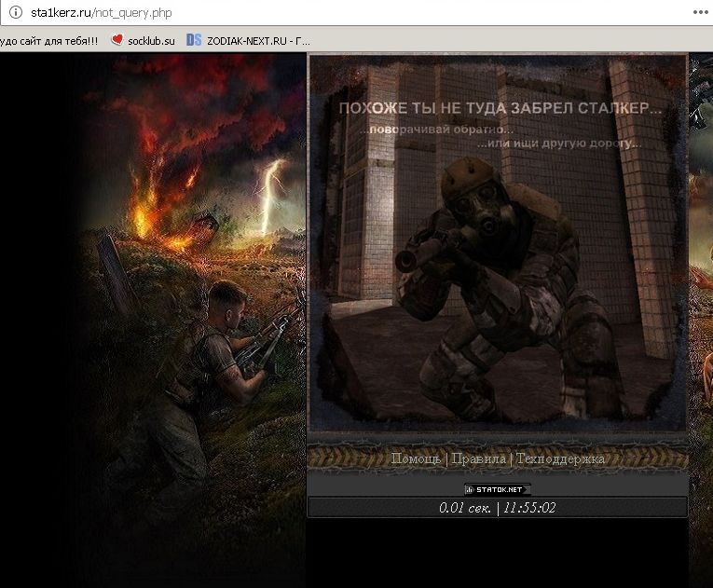Screen dimensions: 713x588
Task: Click the site information icon in address bar
Action: pos(15,13)
